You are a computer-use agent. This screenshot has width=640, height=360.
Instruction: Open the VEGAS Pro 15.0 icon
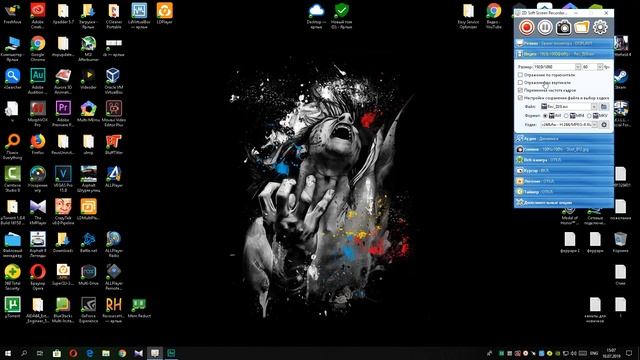[63, 178]
